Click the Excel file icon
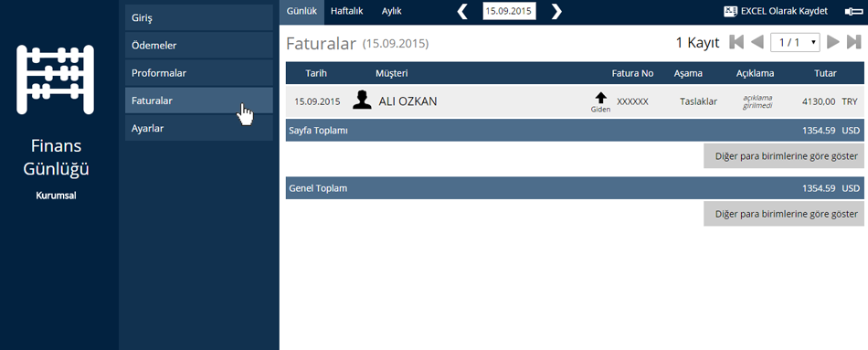 (731, 11)
